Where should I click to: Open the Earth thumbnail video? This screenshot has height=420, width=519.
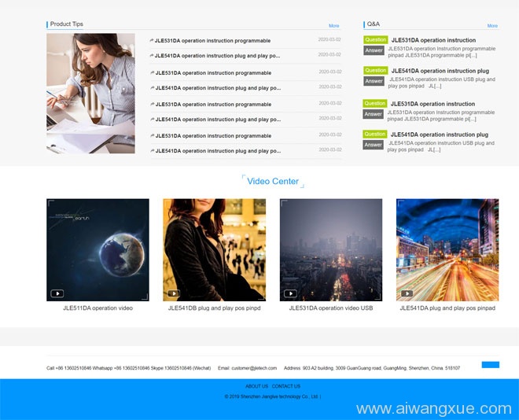pos(98,250)
